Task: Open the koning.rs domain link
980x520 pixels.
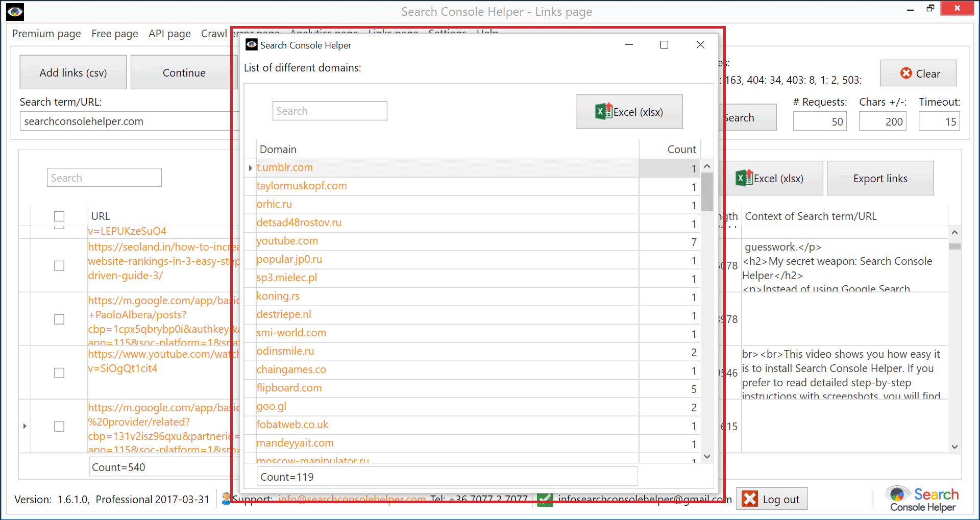Action: tap(278, 296)
